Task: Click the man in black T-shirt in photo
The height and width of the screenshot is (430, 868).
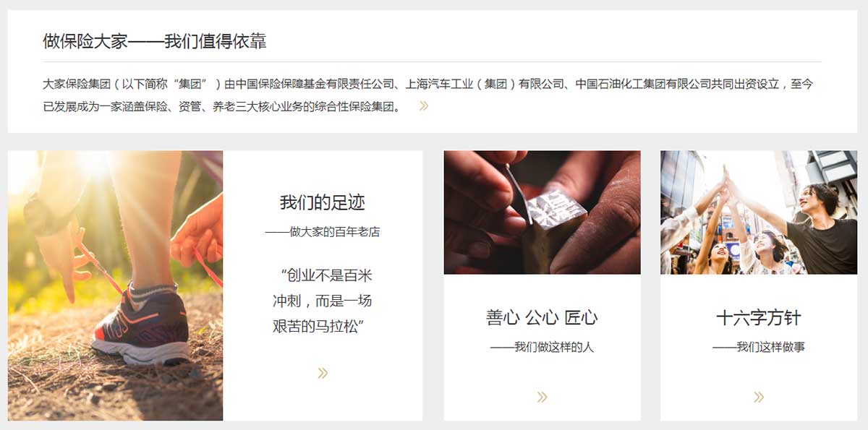Action: pos(821,230)
